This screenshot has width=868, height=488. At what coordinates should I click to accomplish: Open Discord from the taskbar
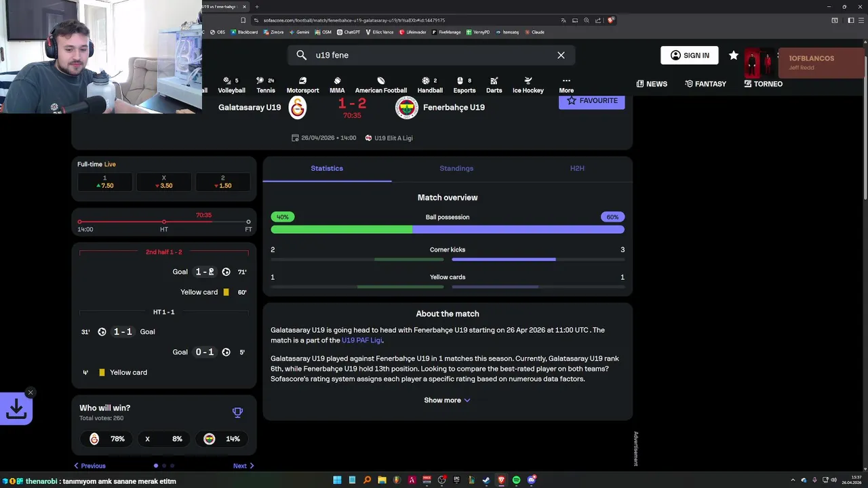point(532,480)
